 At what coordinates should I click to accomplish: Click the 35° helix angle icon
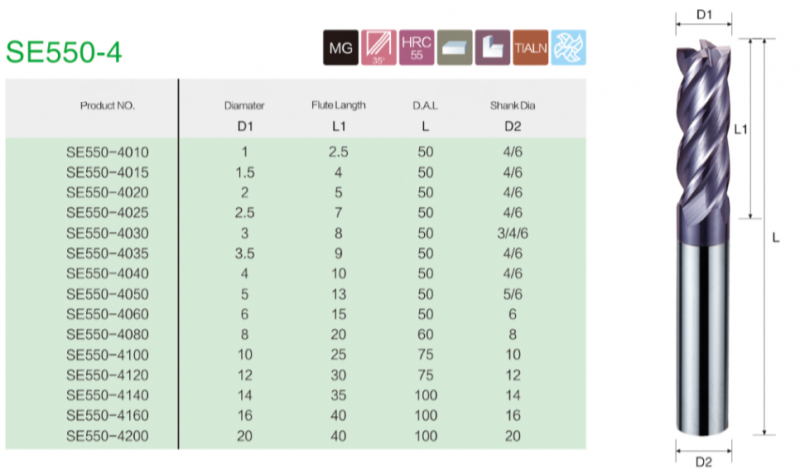[x=377, y=47]
